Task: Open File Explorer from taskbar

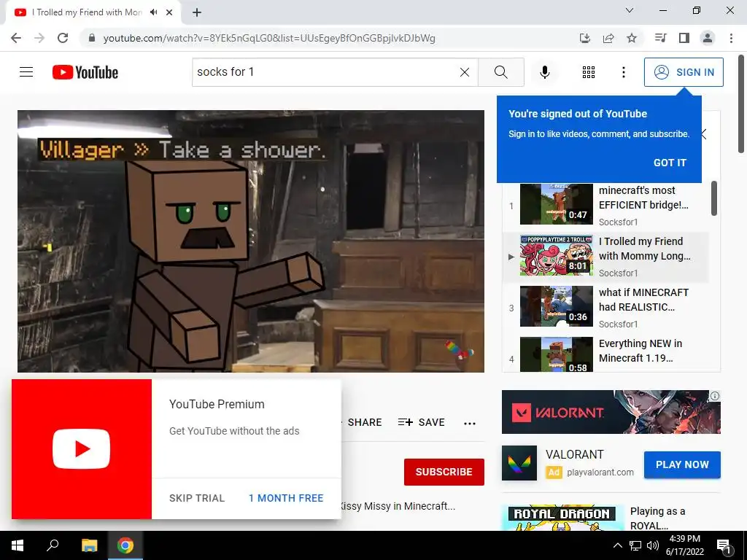Action: tap(89, 545)
